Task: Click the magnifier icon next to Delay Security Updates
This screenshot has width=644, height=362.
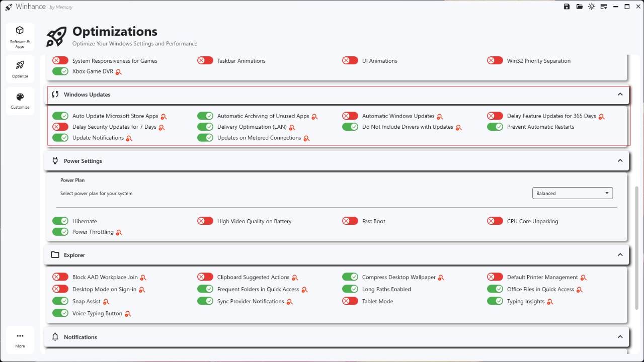Action: (x=162, y=127)
